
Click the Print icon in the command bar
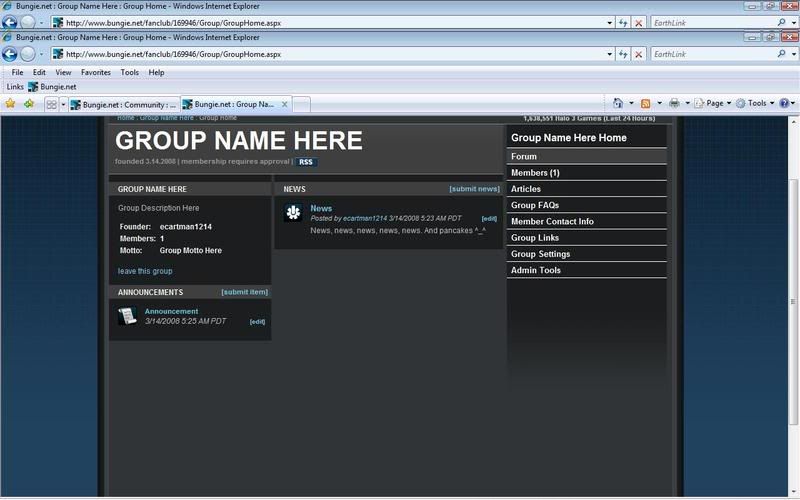coord(675,103)
